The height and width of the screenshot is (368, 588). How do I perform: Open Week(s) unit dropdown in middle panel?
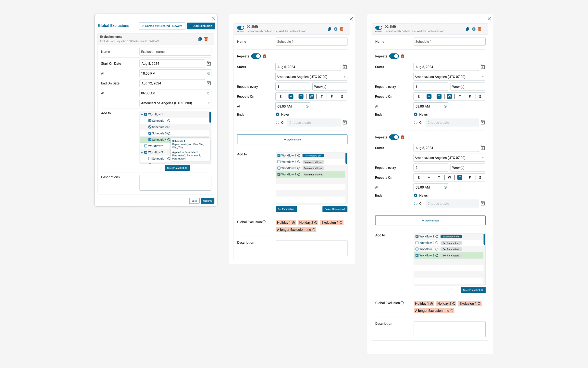tap(330, 87)
